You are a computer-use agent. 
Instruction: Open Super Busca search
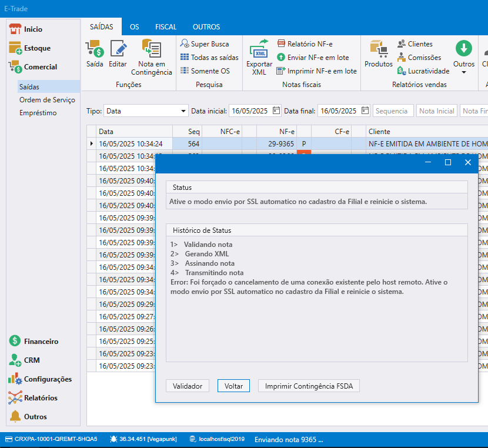coord(205,44)
